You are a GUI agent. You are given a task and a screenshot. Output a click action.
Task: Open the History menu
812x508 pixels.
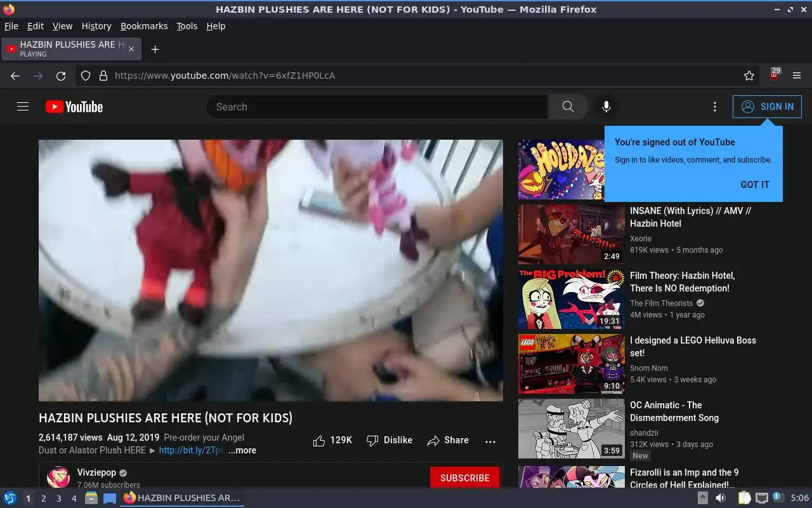96,26
